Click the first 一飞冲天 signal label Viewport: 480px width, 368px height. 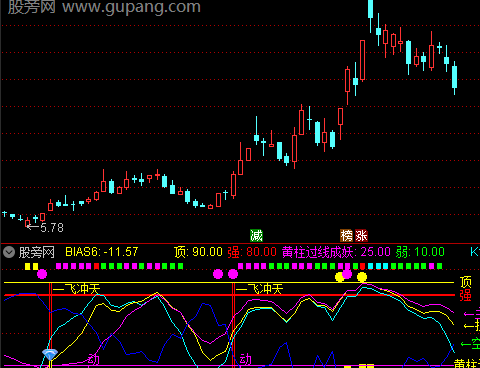pyautogui.click(x=76, y=289)
